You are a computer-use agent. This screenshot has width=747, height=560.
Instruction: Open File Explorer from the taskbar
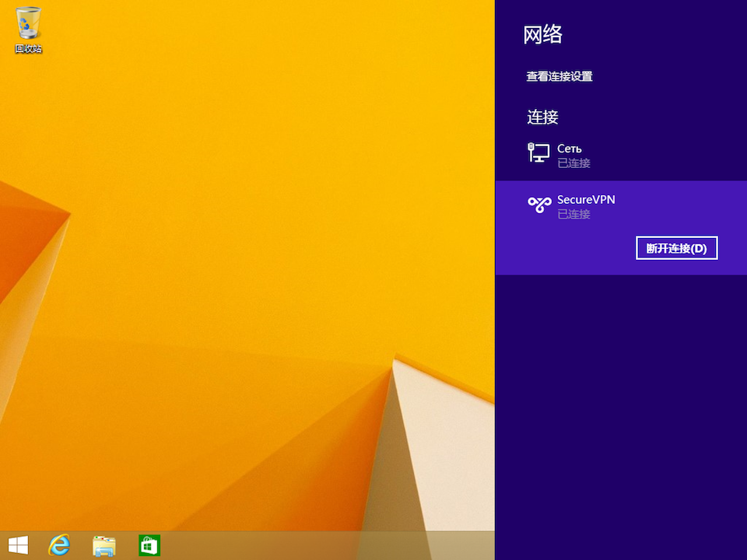[103, 546]
